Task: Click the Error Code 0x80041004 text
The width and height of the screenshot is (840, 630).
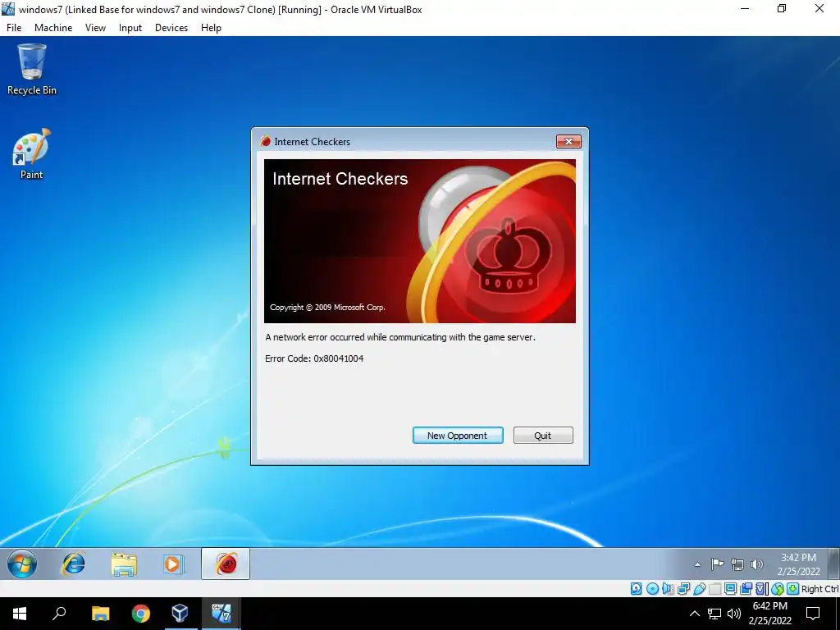Action: pyautogui.click(x=314, y=358)
